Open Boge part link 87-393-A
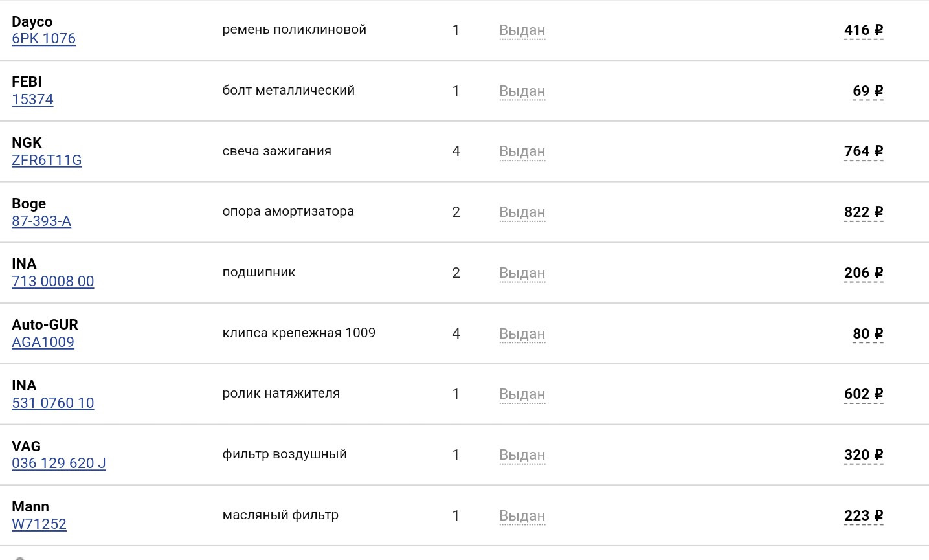 pos(41,221)
